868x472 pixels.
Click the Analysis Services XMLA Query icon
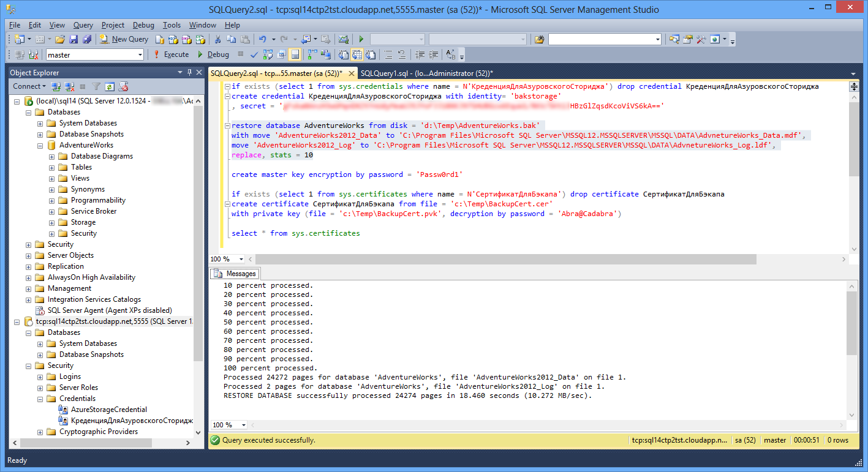tap(200, 39)
